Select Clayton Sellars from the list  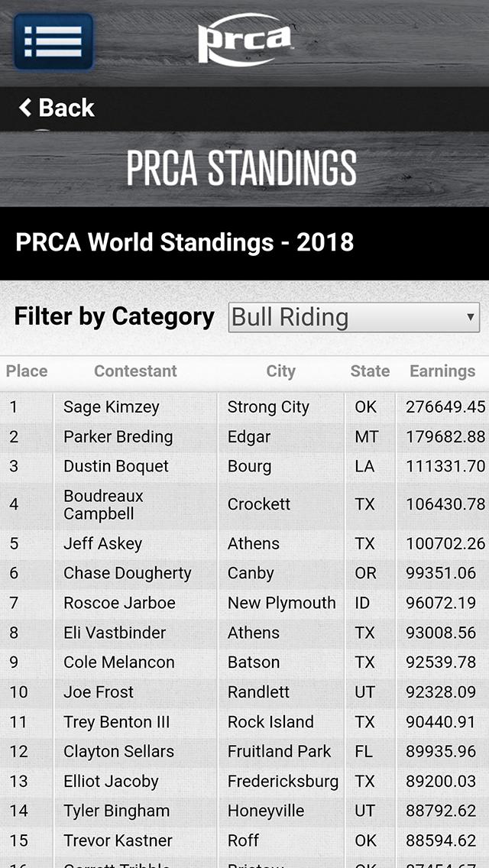pos(118,752)
